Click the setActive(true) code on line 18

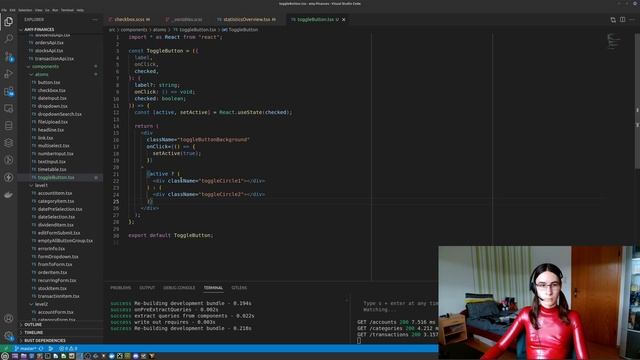pyautogui.click(x=176, y=153)
